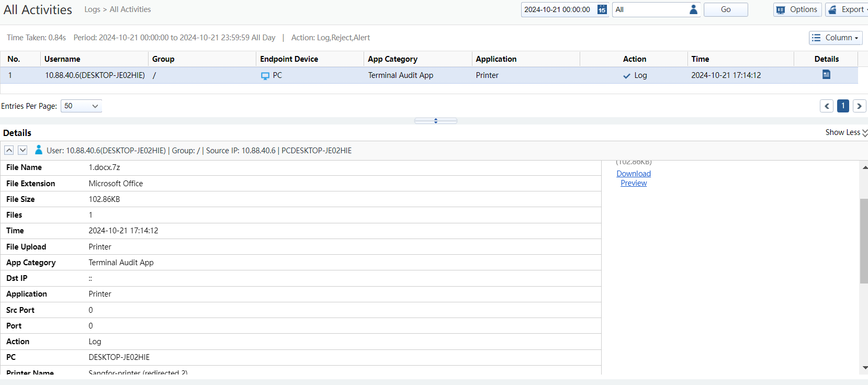The image size is (868, 385).
Task: Select page 1 in pagination
Action: 843,106
